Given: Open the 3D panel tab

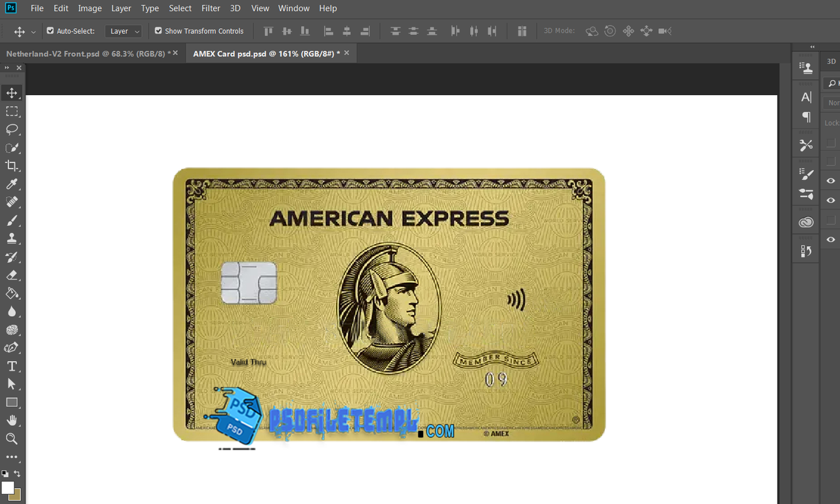Looking at the screenshot, I should pyautogui.click(x=831, y=61).
